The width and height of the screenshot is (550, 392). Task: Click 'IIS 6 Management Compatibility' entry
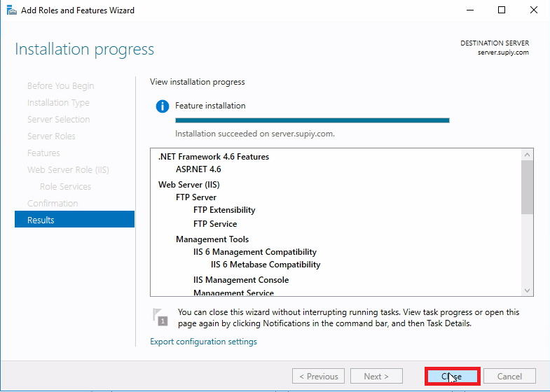[x=255, y=252]
